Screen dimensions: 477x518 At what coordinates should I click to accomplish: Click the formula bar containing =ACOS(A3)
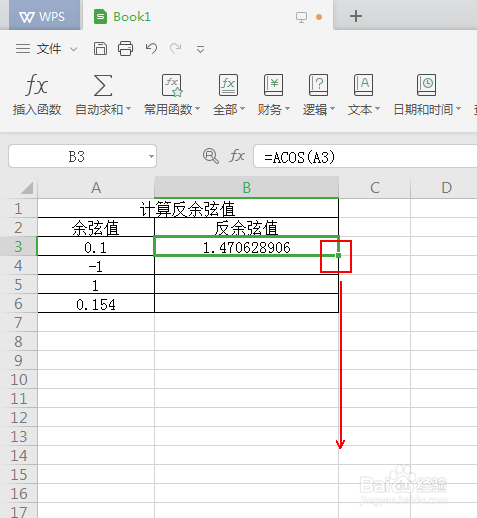point(365,156)
